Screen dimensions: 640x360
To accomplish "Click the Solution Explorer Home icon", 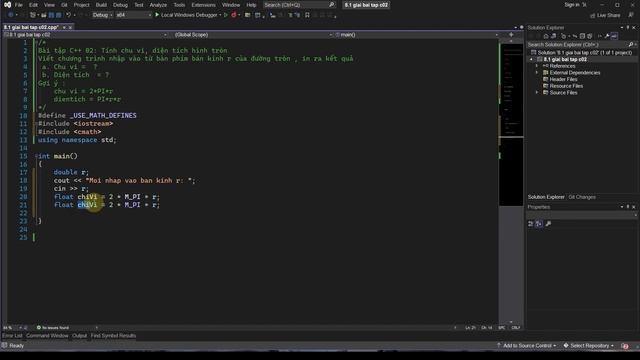I will pyautogui.click(x=546, y=36).
